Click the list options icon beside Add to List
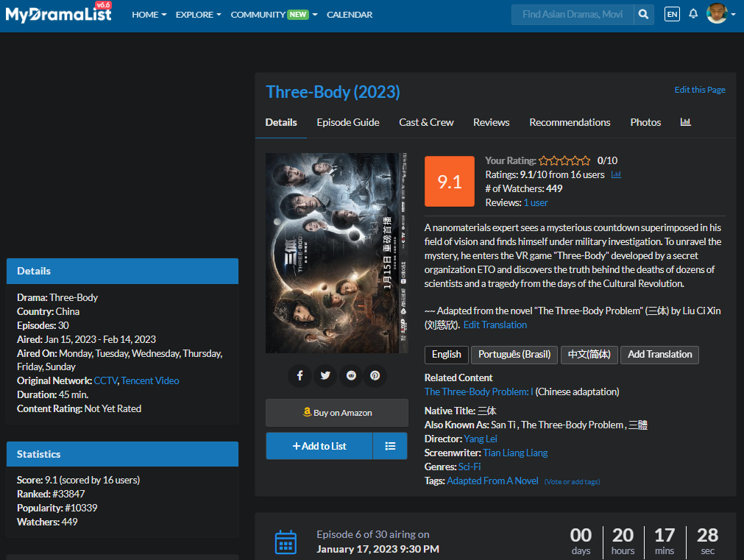Image resolution: width=744 pixels, height=560 pixels. [390, 446]
